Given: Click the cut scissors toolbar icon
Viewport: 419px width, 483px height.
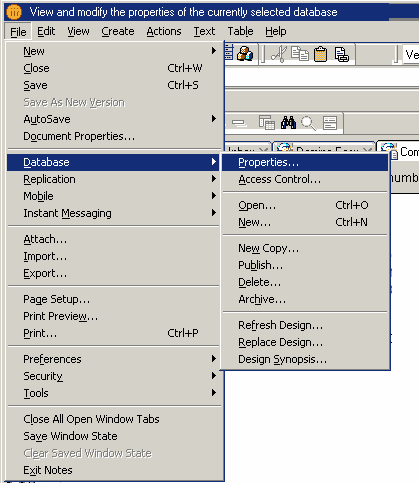Looking at the screenshot, I should click(x=279, y=54).
